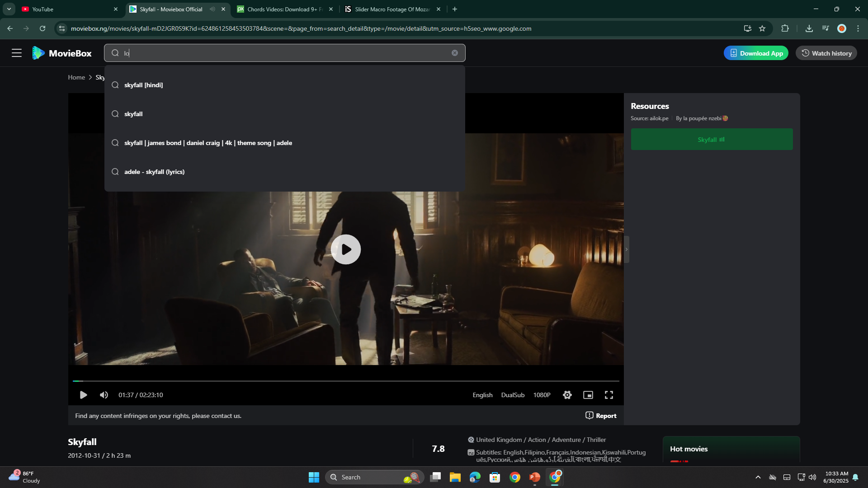Click the taskbar Search box
This screenshot has width=868, height=488.
point(374,477)
